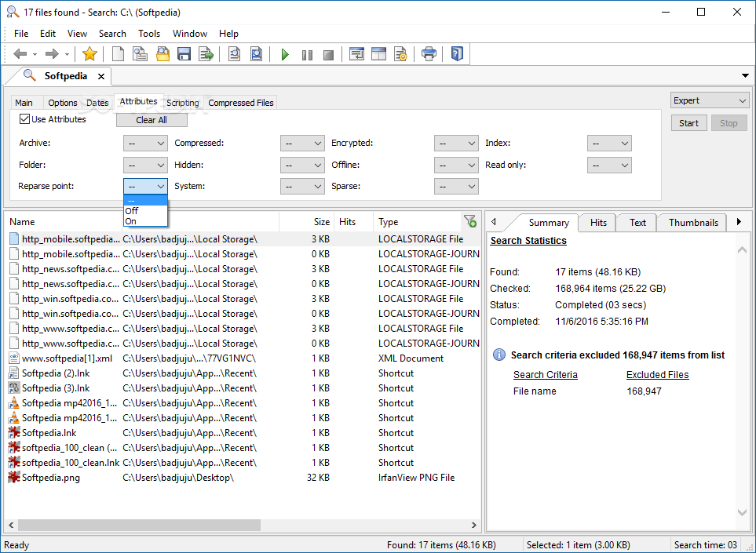
Task: Click the floppy disk save icon
Action: pos(184,54)
